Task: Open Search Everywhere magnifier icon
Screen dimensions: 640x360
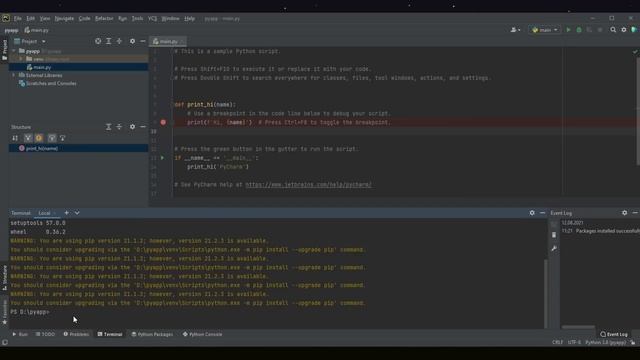Action: [x=613, y=30]
